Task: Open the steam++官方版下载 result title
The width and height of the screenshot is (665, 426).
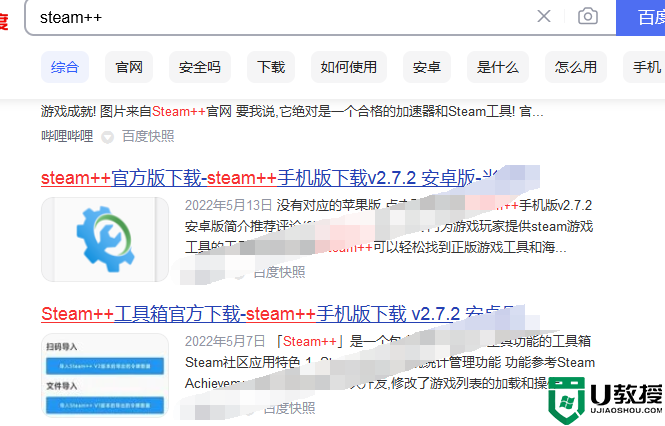Action: [269, 178]
